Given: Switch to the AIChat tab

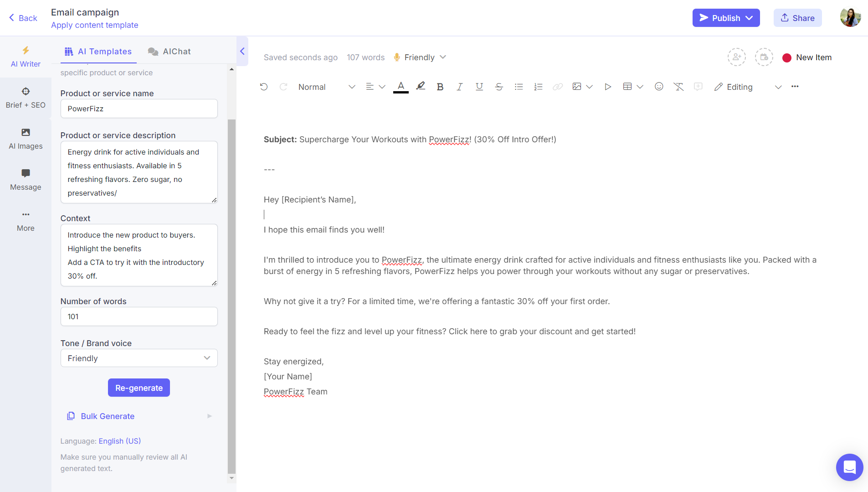Looking at the screenshot, I should point(169,51).
